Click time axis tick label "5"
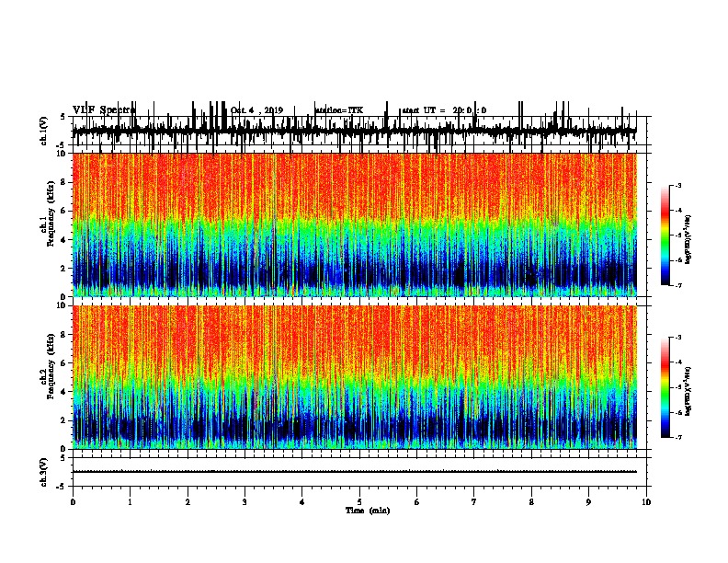728x563 pixels. (x=359, y=502)
